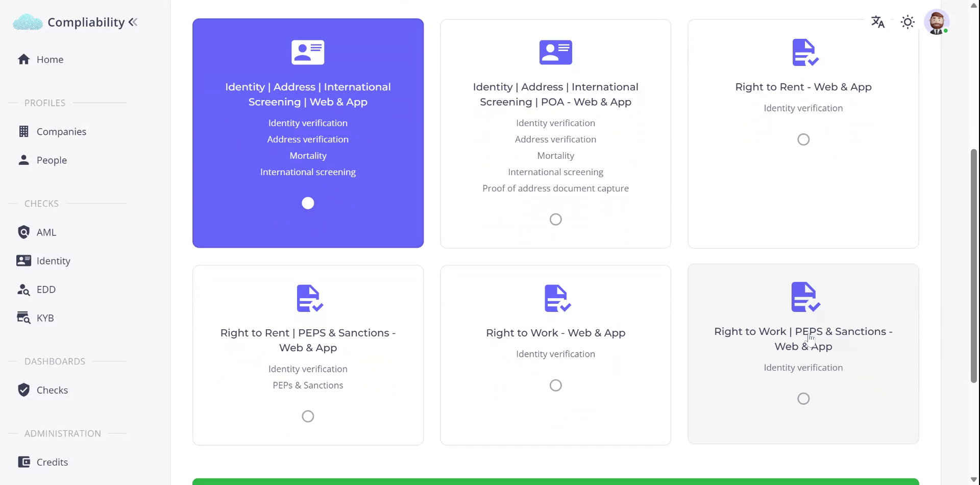
Task: Open the People menu item
Action: (x=52, y=160)
